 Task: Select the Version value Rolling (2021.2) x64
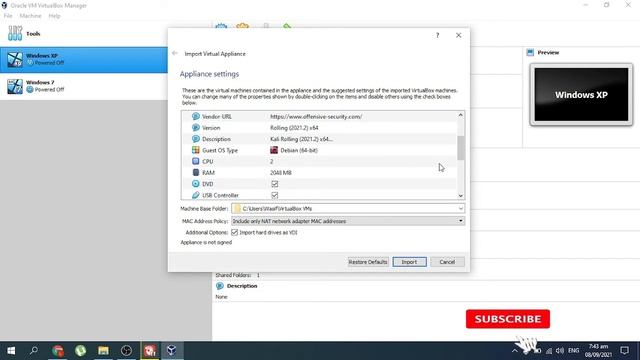coord(294,128)
